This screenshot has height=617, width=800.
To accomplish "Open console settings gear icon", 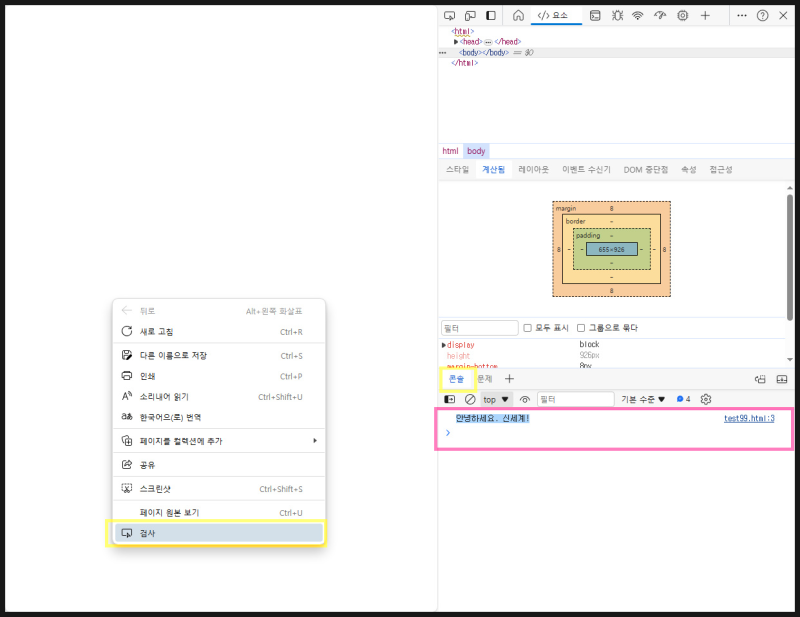I will tap(706, 399).
